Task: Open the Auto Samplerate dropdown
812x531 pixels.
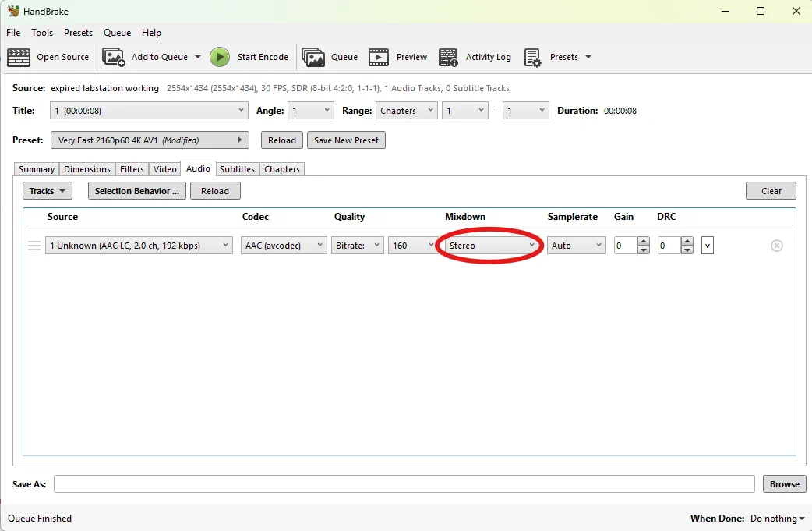Action: point(577,246)
